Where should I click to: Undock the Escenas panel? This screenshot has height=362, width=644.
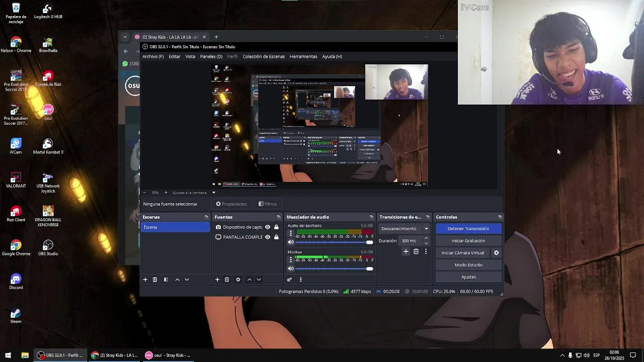pyautogui.click(x=206, y=217)
